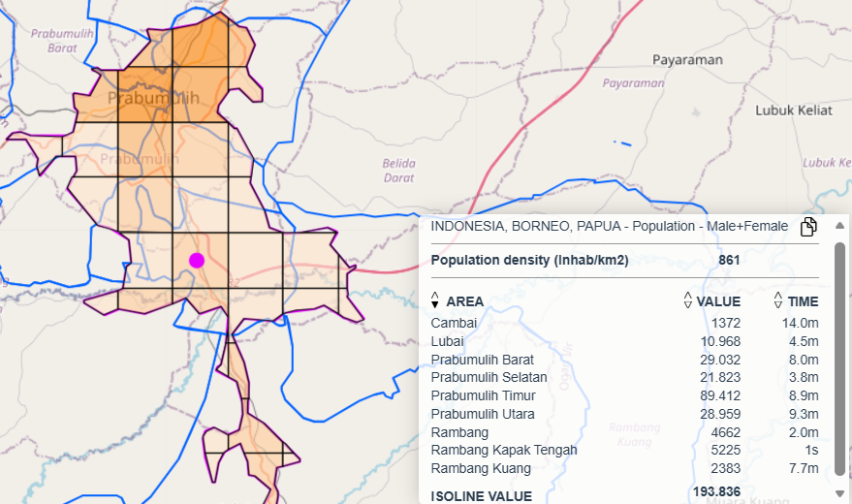Click the scroll-up arrow of results panel
852x504 pixels.
[839, 226]
